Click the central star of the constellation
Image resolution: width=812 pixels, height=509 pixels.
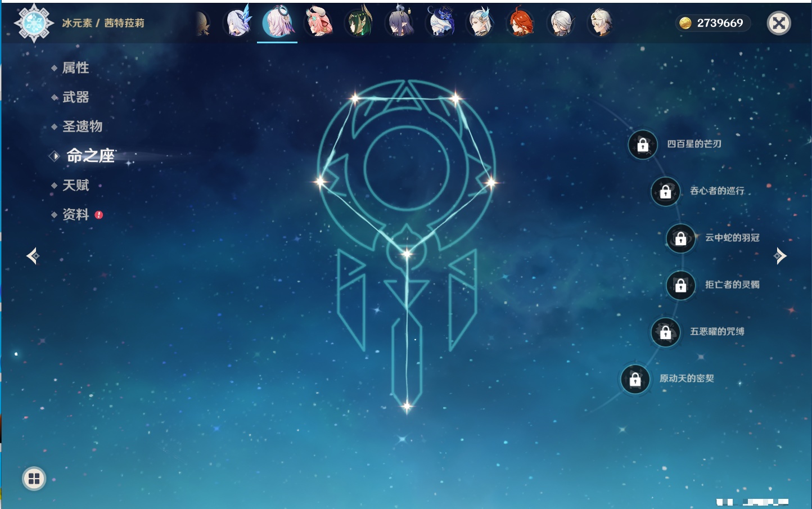[x=407, y=254]
